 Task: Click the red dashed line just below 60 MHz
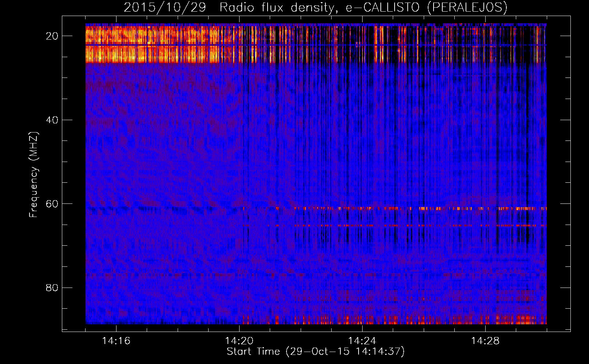(x=400, y=209)
